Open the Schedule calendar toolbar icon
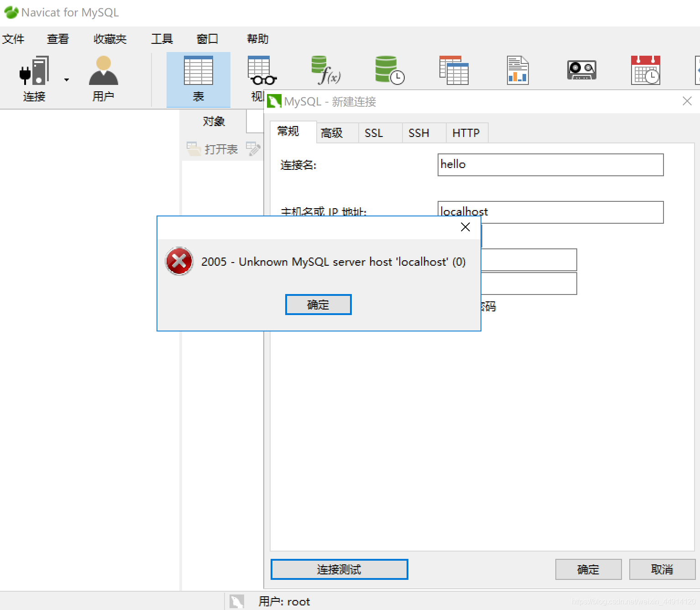Image resolution: width=700 pixels, height=610 pixels. tap(646, 71)
